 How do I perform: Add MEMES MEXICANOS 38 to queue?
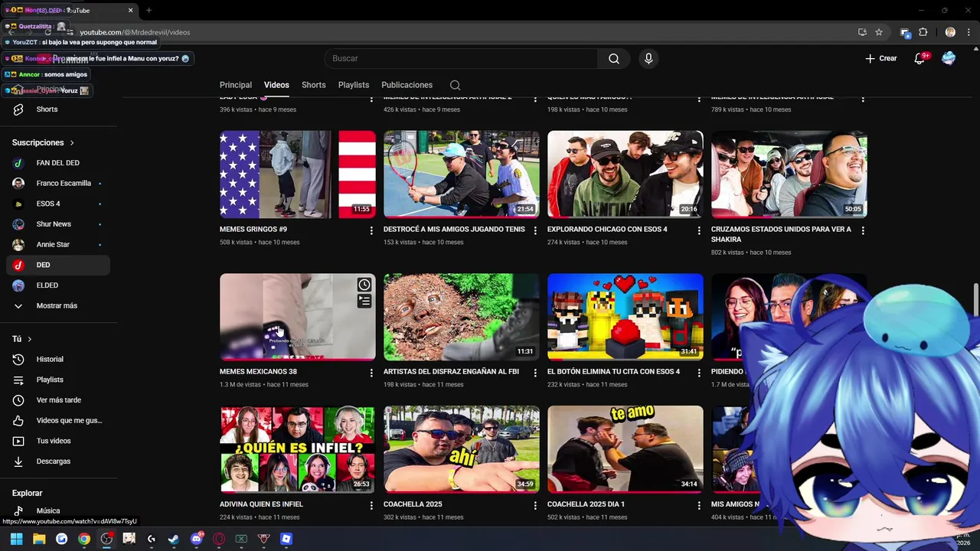(x=364, y=302)
